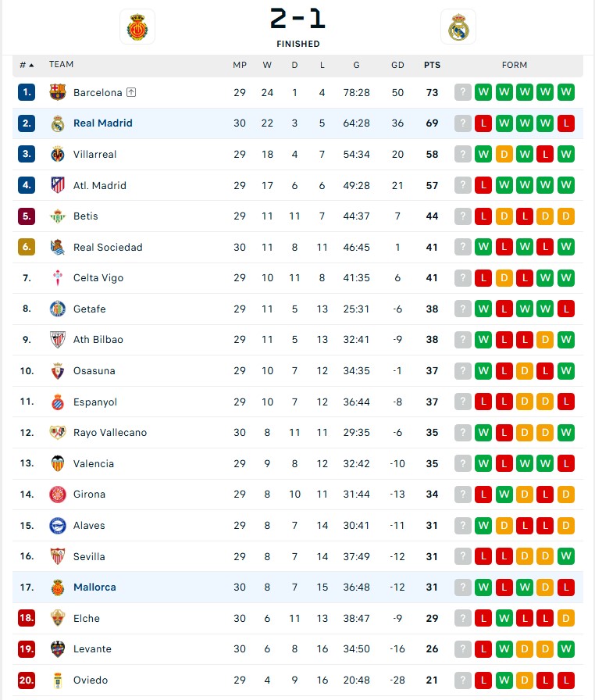The image size is (595, 700).
Task: Click Barcelona's gray question mark form badge
Action: pos(463,92)
